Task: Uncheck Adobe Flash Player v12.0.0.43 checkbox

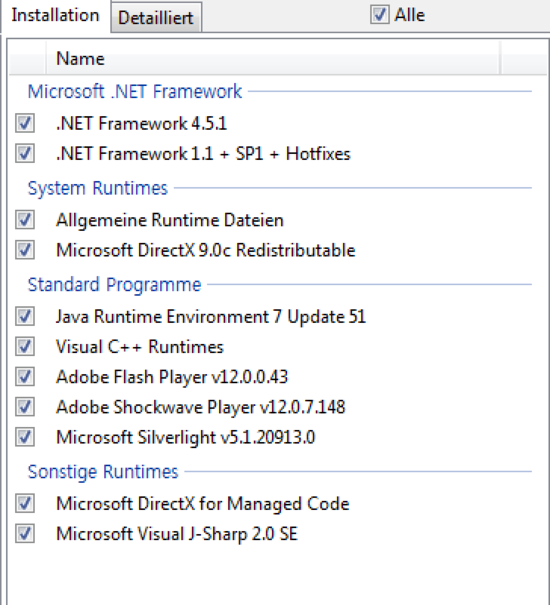Action: [x=25, y=377]
